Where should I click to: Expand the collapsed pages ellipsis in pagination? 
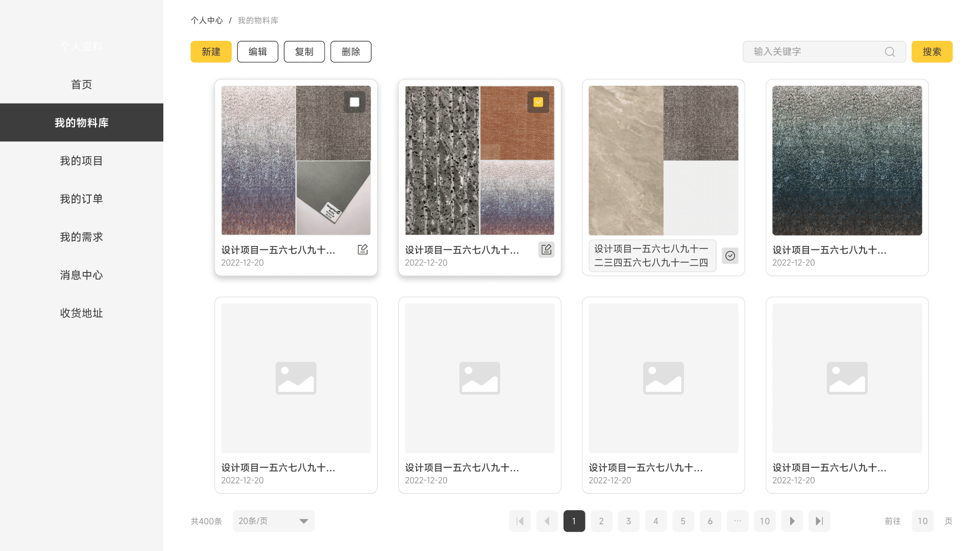tap(738, 521)
